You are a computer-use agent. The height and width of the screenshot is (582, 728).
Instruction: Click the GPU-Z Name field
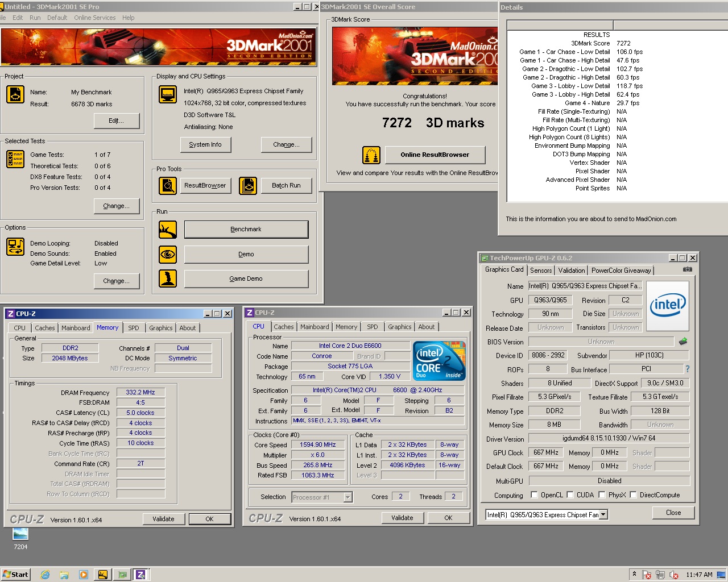[x=585, y=286]
